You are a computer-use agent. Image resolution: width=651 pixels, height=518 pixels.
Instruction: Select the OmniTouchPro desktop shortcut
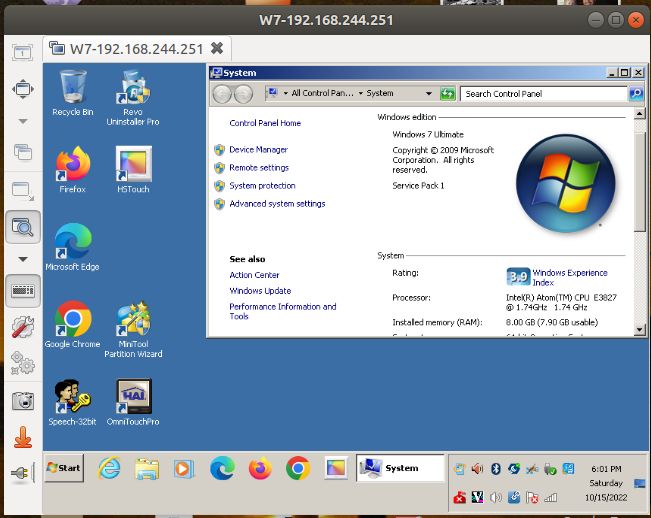click(133, 402)
